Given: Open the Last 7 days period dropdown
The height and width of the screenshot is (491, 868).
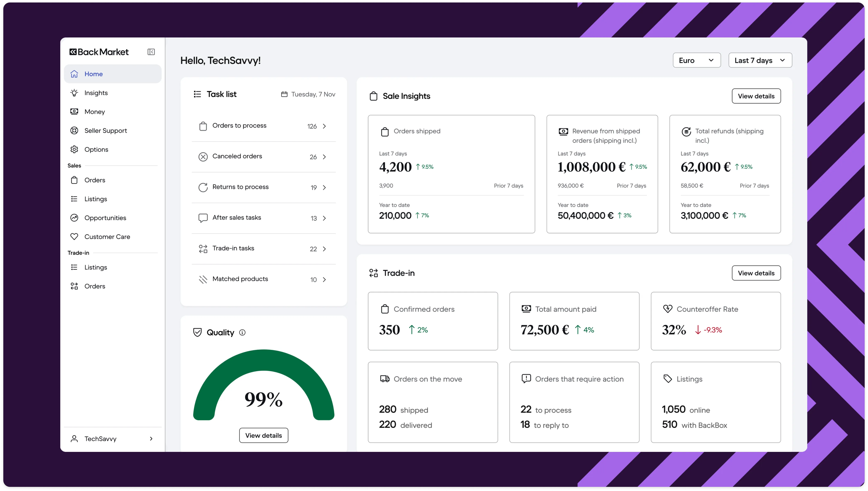Looking at the screenshot, I should 760,60.
